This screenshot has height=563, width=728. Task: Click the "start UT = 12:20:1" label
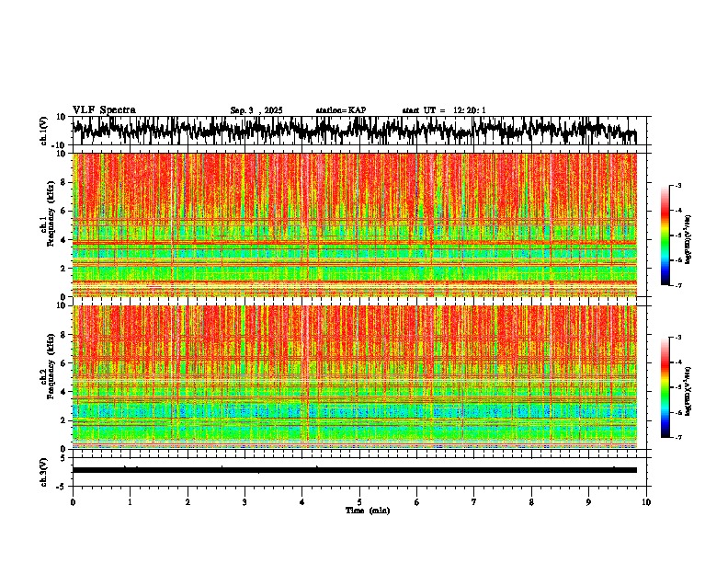[444, 110]
